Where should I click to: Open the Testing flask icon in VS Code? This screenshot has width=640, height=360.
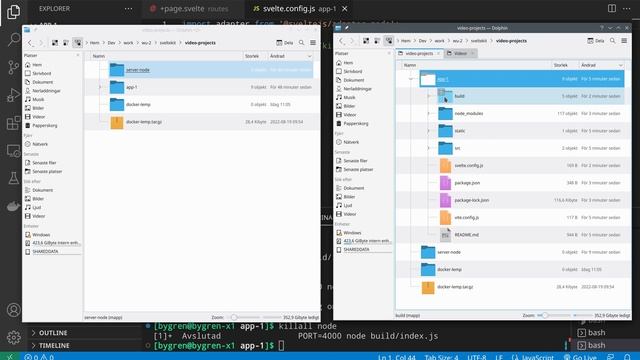(x=13, y=178)
